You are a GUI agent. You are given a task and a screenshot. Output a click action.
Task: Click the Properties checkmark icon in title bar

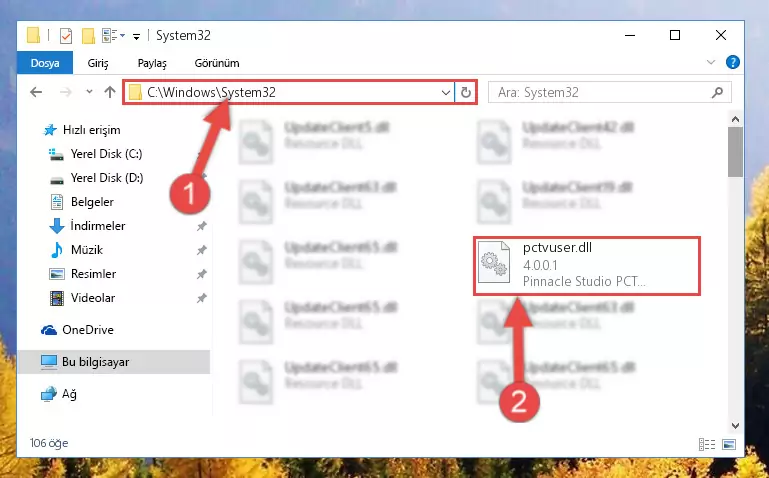[x=65, y=36]
